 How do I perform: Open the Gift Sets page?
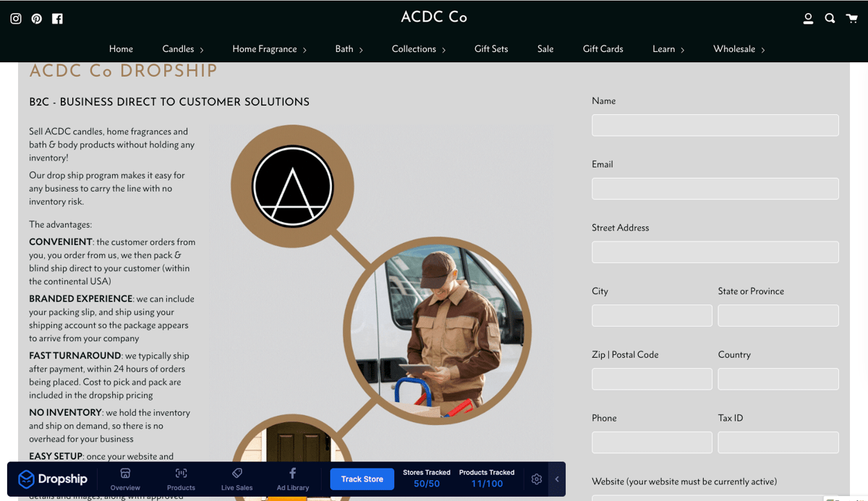491,49
